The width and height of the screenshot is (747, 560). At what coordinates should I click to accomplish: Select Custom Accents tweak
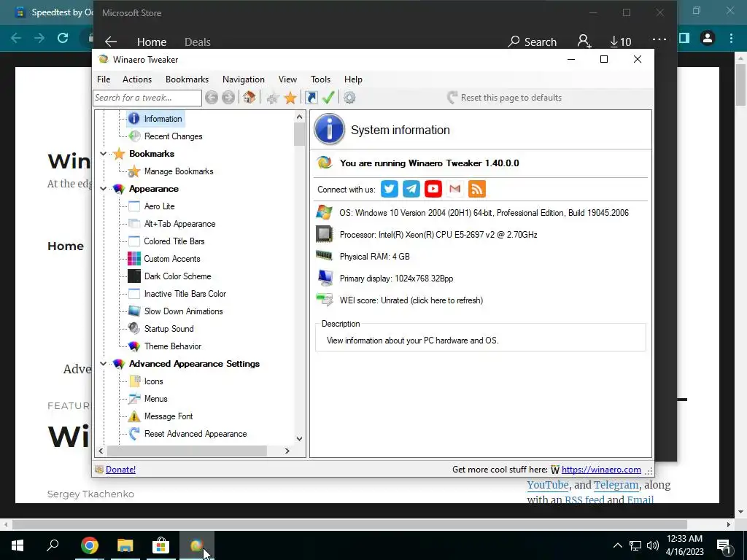172,259
